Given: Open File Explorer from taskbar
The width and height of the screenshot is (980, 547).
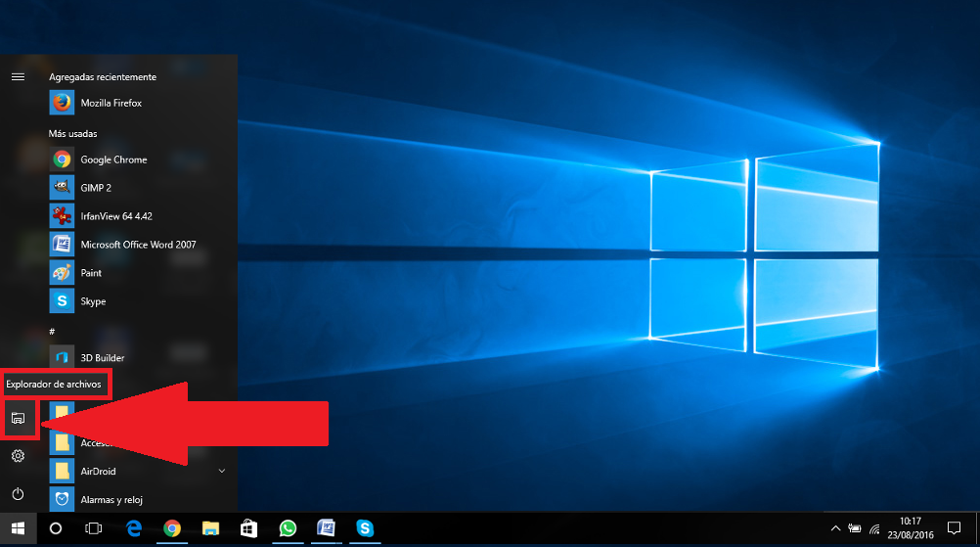Looking at the screenshot, I should click(x=210, y=528).
